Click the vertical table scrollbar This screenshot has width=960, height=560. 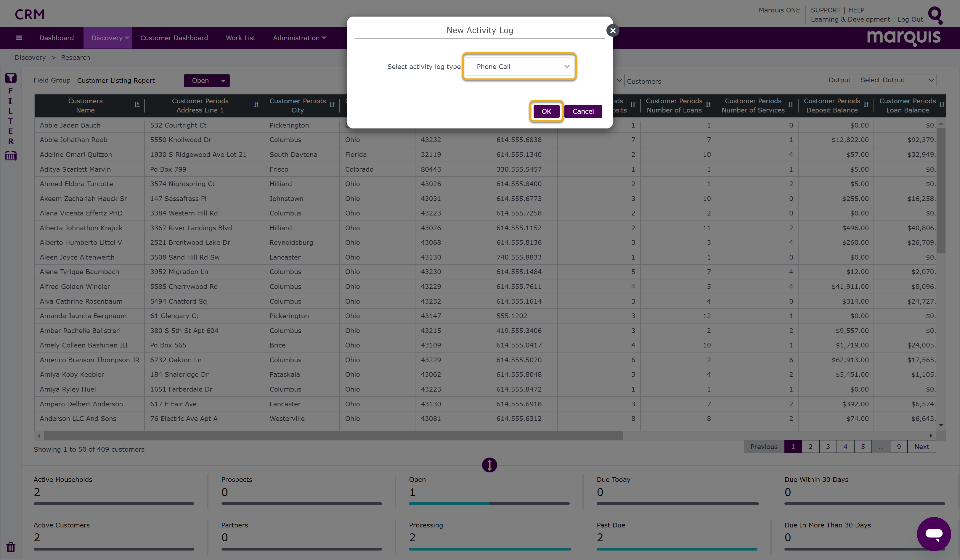click(x=941, y=190)
